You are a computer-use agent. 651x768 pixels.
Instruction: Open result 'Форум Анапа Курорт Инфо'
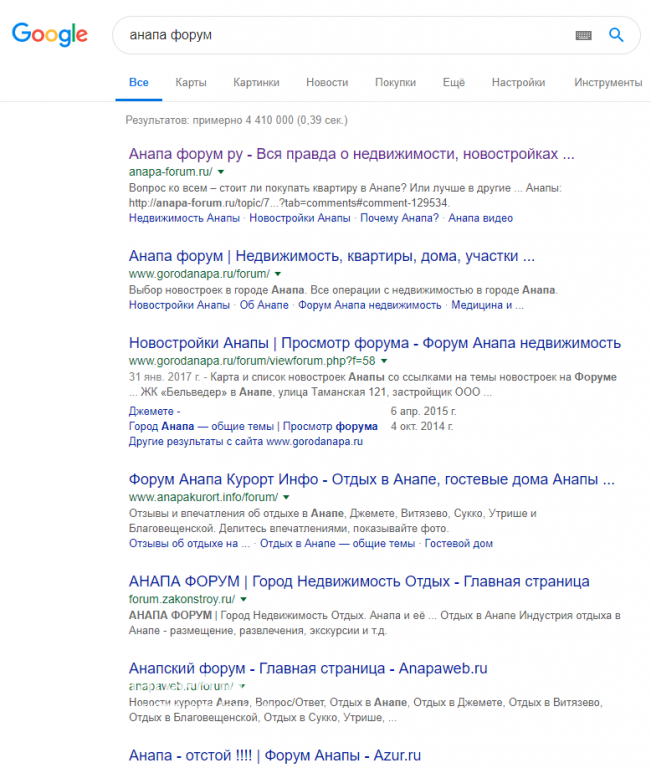tap(371, 479)
